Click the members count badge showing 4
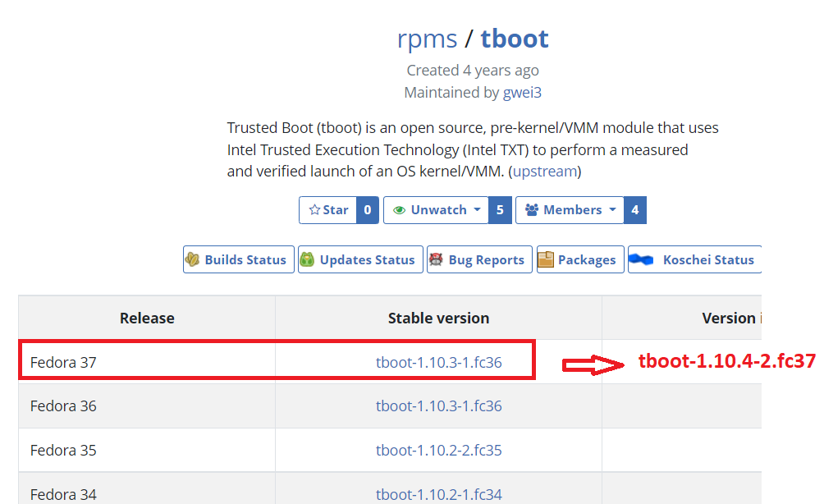The height and width of the screenshot is (504, 824). pyautogui.click(x=635, y=210)
